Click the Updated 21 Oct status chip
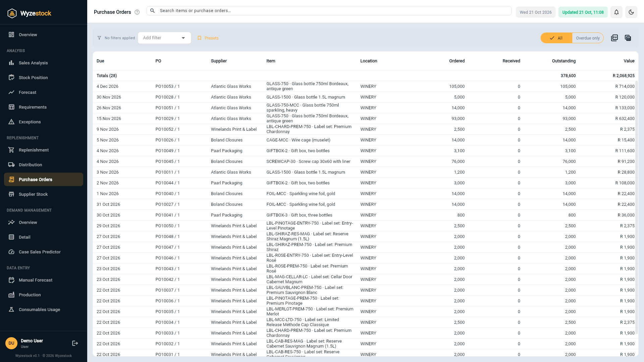644x362 pixels. click(x=583, y=12)
